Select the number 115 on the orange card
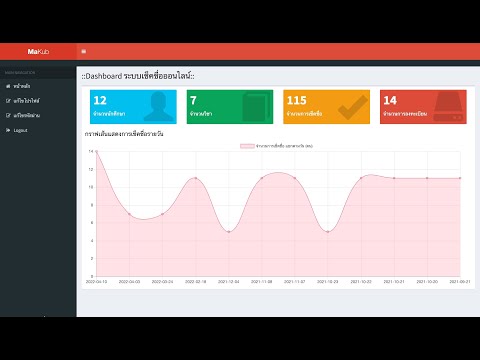Image resolution: width=480 pixels, height=360 pixels. click(x=296, y=100)
